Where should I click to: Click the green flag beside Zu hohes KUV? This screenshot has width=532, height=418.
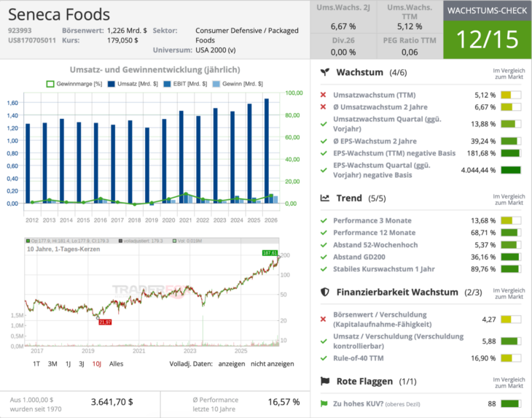[x=324, y=403]
